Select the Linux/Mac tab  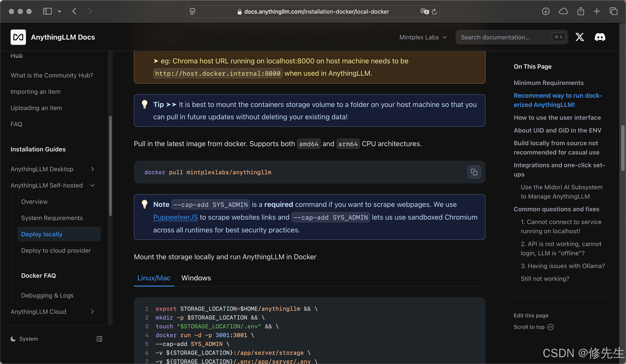154,278
